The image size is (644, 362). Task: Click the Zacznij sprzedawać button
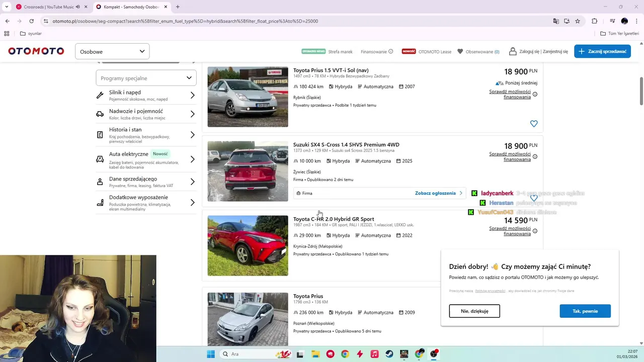[602, 51]
